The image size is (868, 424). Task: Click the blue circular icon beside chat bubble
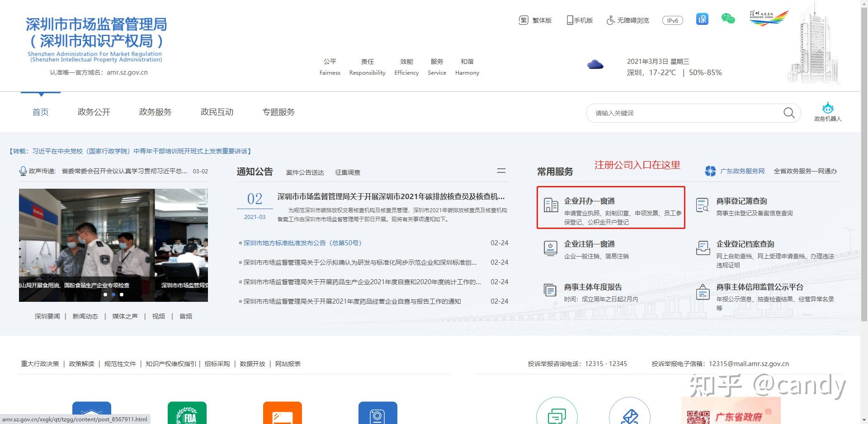630,411
